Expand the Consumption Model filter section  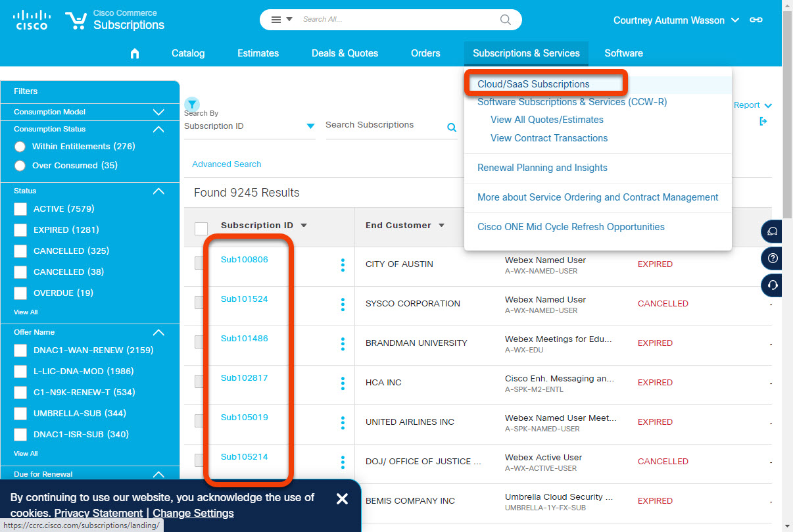click(x=158, y=112)
